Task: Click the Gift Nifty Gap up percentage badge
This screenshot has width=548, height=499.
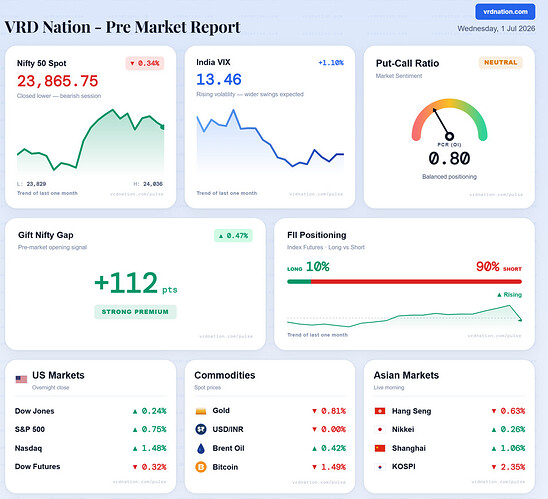Action: (233, 236)
